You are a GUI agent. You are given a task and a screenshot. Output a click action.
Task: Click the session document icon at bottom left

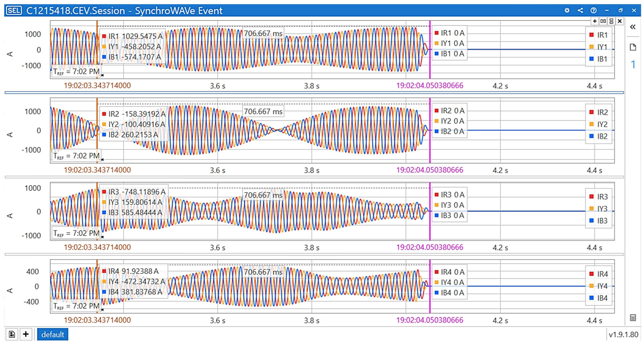pos(12,334)
